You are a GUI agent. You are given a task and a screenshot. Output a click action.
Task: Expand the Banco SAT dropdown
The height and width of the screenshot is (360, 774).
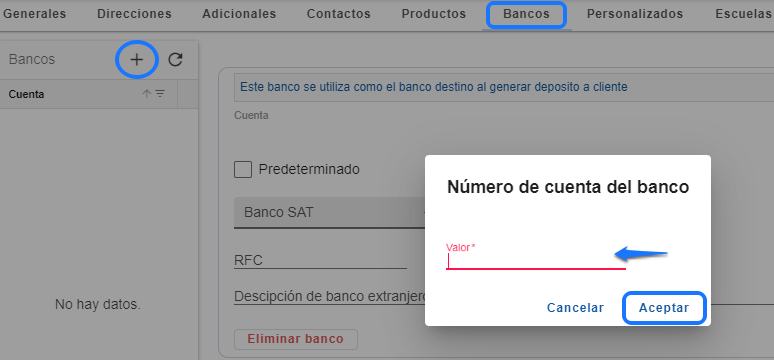coord(329,213)
